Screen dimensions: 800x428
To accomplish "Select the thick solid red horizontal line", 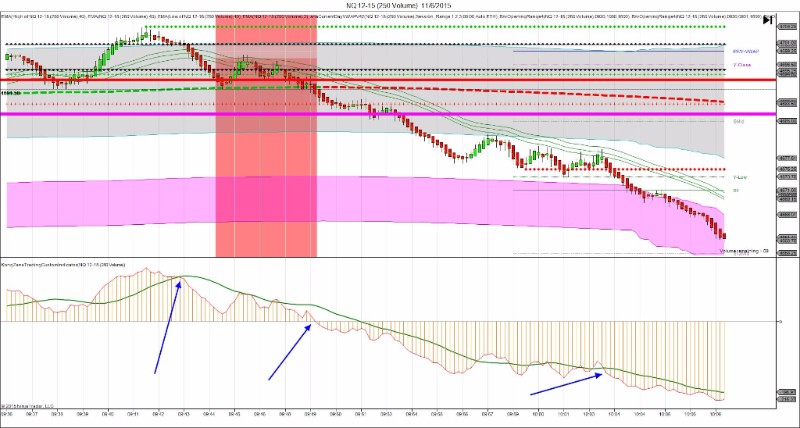I will point(388,80).
